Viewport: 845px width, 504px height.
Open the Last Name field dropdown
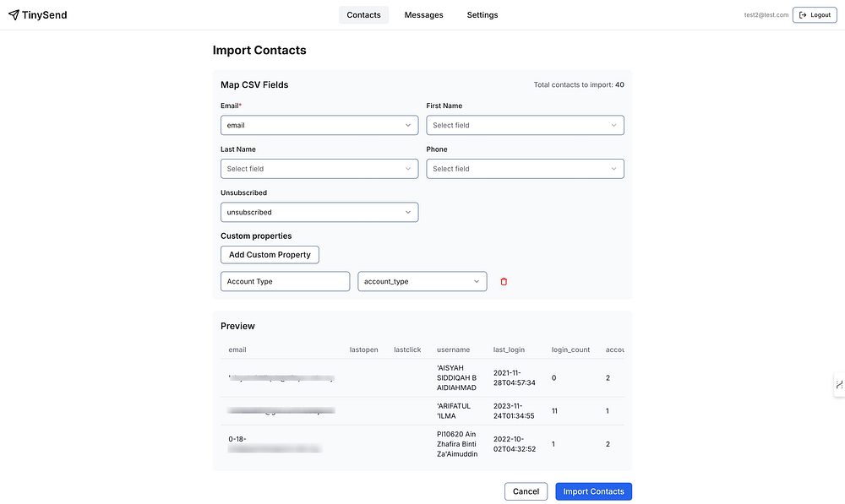319,169
